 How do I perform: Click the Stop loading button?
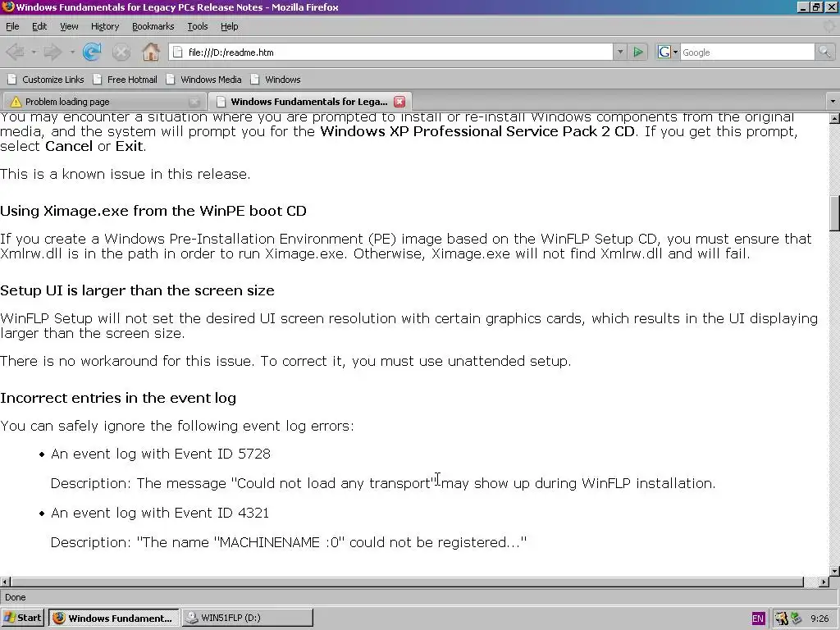pos(121,52)
